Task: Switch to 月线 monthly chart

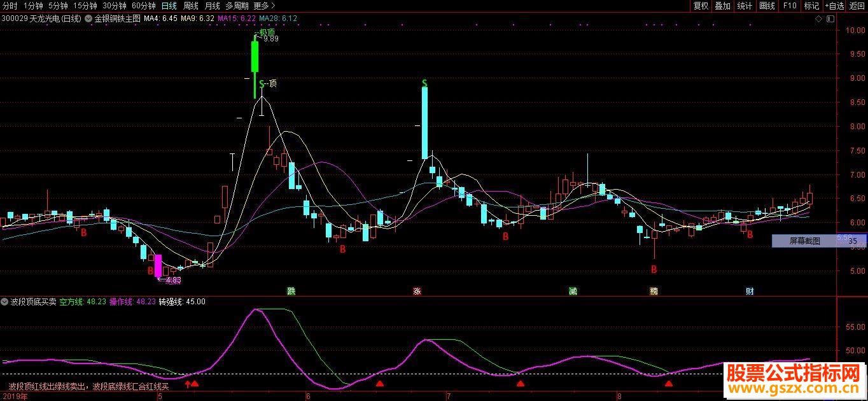Action: coord(213,6)
